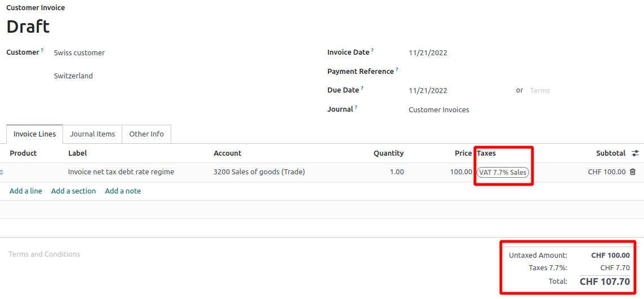This screenshot has width=644, height=299.
Task: Add a line to the invoice
Action: (26, 191)
